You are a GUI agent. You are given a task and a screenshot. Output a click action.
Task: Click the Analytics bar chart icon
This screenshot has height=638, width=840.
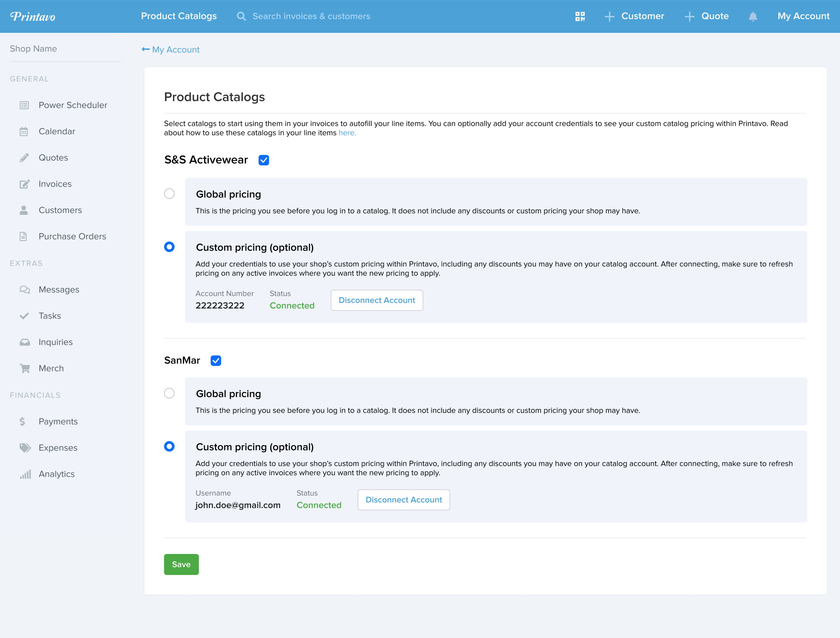(26, 474)
